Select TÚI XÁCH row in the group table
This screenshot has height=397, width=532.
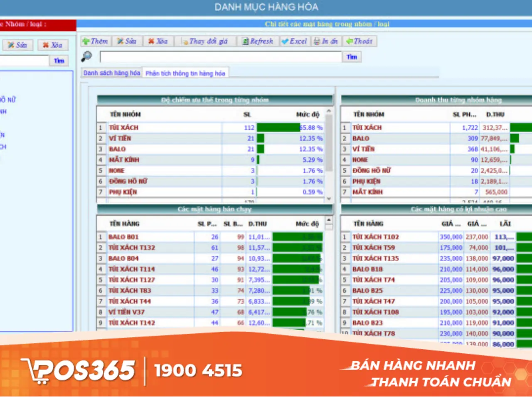coord(210,127)
